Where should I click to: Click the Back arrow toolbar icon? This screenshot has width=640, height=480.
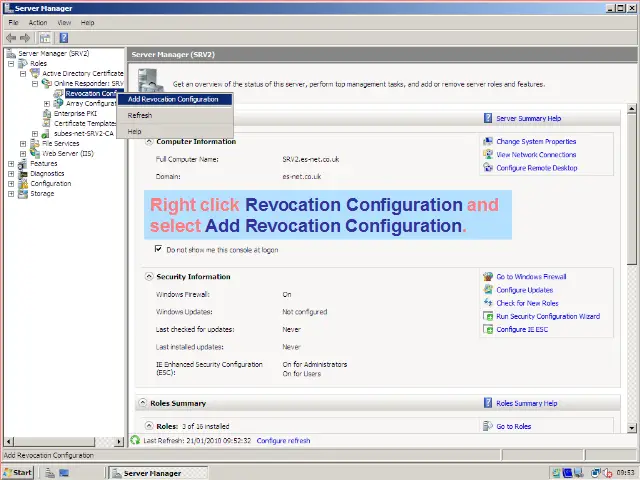tap(11, 37)
